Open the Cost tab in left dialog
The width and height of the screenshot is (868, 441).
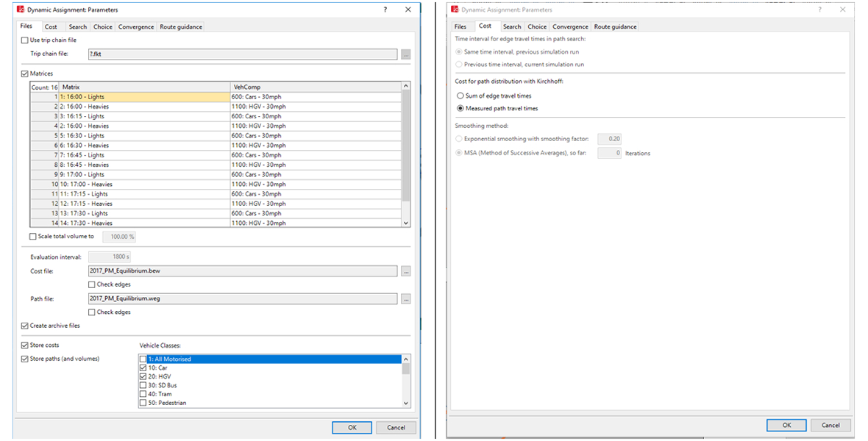point(51,26)
